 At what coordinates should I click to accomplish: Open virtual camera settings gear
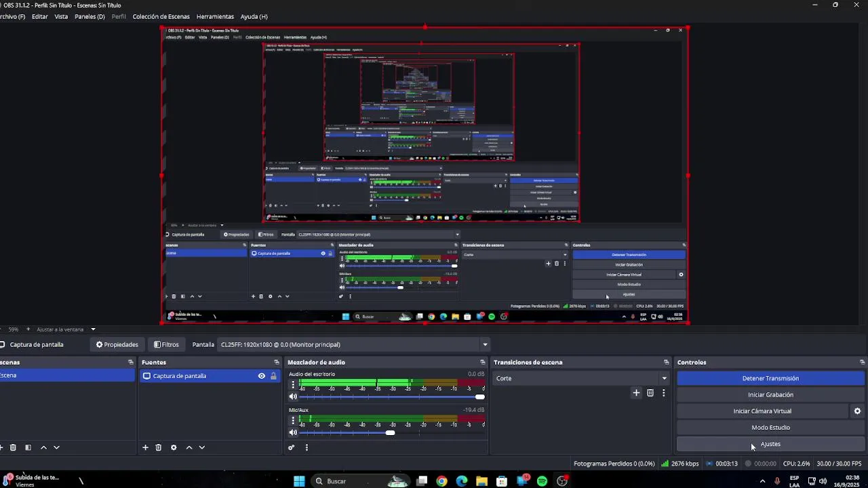[x=857, y=411]
